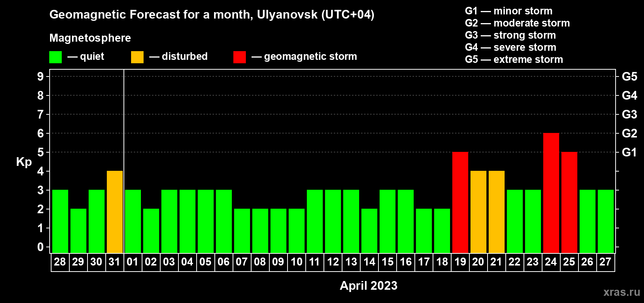
Task: Click the '— disturbed' legend label
Action: tap(178, 57)
